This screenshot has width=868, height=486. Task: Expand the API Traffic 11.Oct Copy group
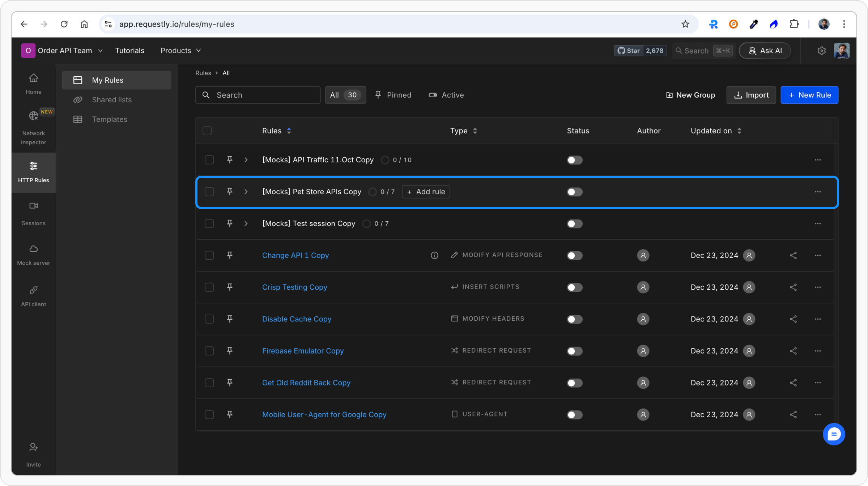[x=246, y=160]
